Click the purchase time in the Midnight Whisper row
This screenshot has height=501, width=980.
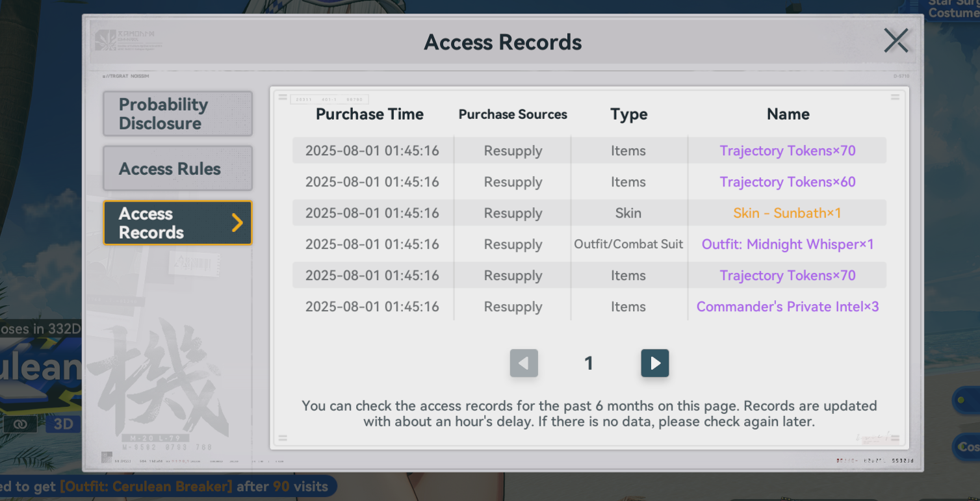[x=372, y=244]
